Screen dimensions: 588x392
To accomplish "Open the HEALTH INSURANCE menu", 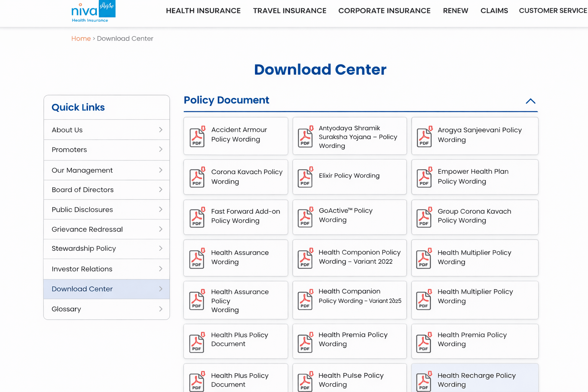I will pos(203,11).
